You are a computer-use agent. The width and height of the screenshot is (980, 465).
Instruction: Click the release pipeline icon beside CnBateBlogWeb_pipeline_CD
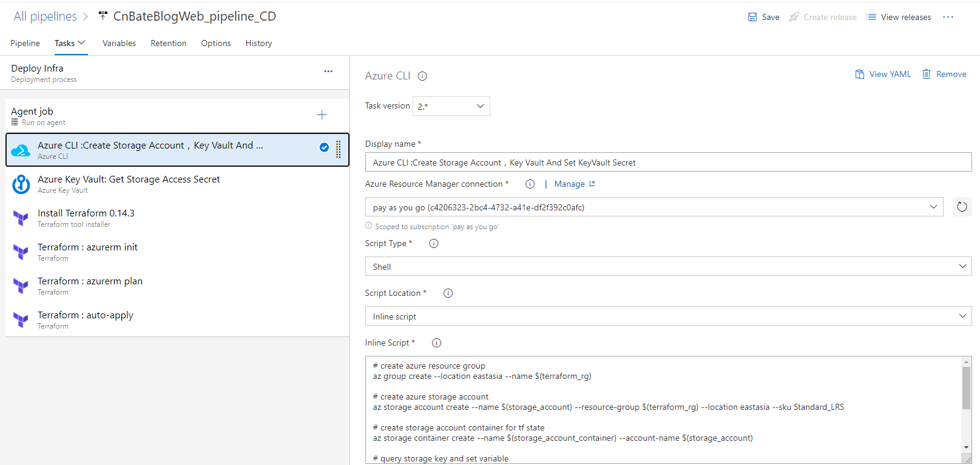103,16
